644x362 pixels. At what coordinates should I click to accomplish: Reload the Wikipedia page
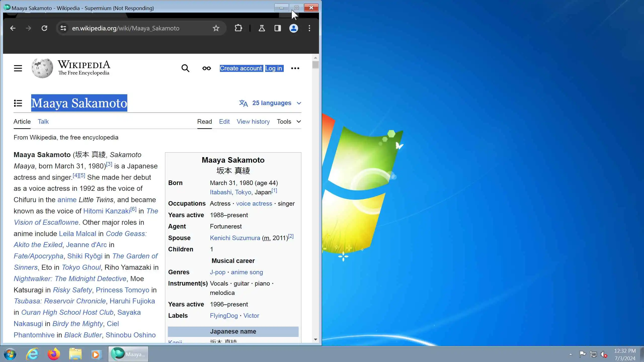tap(44, 28)
